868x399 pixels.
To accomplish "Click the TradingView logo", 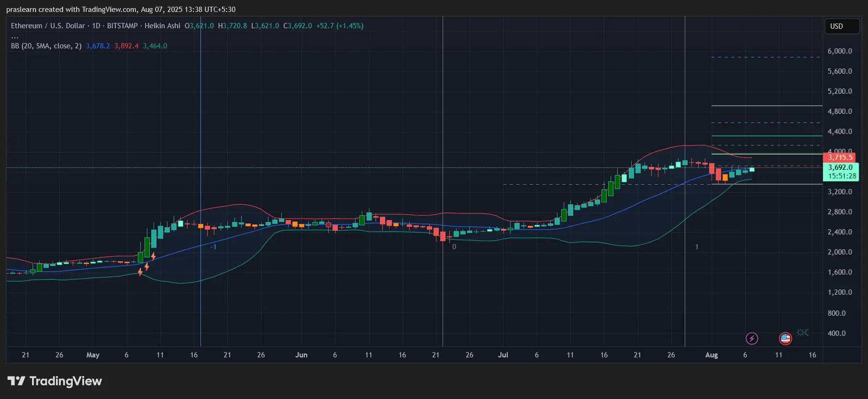I will tap(55, 381).
